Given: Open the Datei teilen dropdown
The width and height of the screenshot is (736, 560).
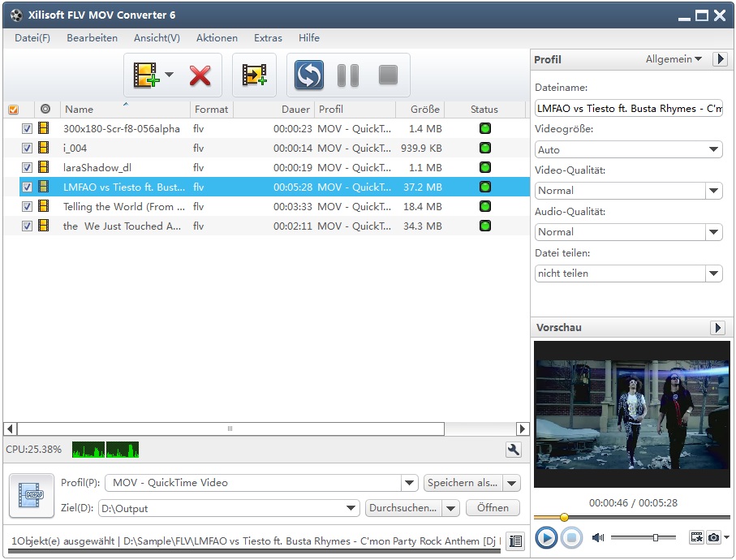Looking at the screenshot, I should (628, 274).
